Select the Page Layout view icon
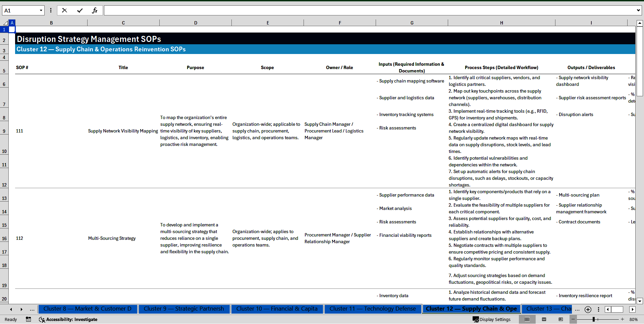 [x=544, y=319]
